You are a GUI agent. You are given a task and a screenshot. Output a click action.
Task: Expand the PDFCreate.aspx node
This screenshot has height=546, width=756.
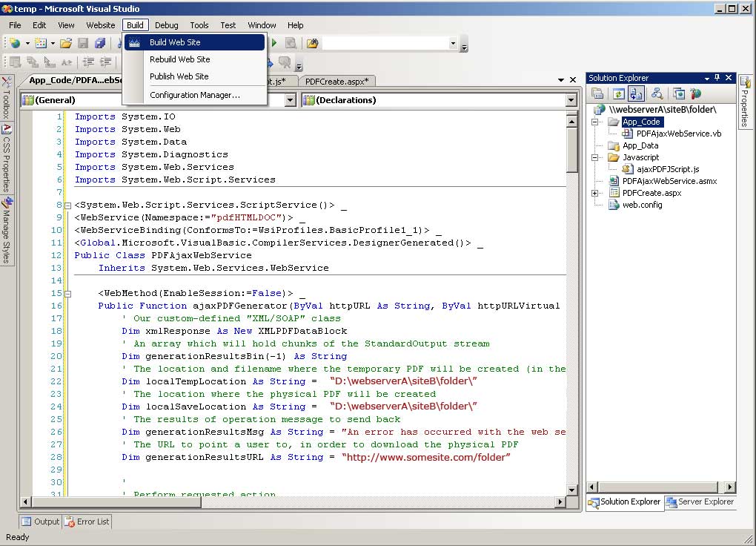pyautogui.click(x=595, y=193)
